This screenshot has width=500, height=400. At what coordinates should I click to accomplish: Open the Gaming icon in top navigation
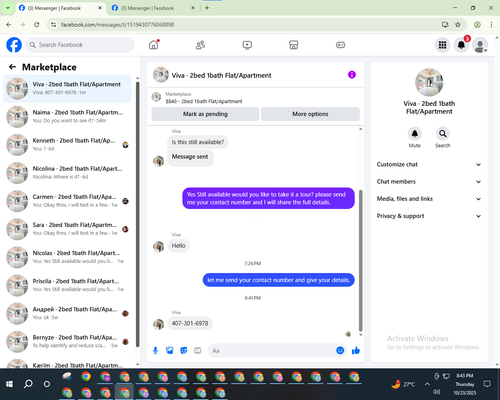(340, 45)
